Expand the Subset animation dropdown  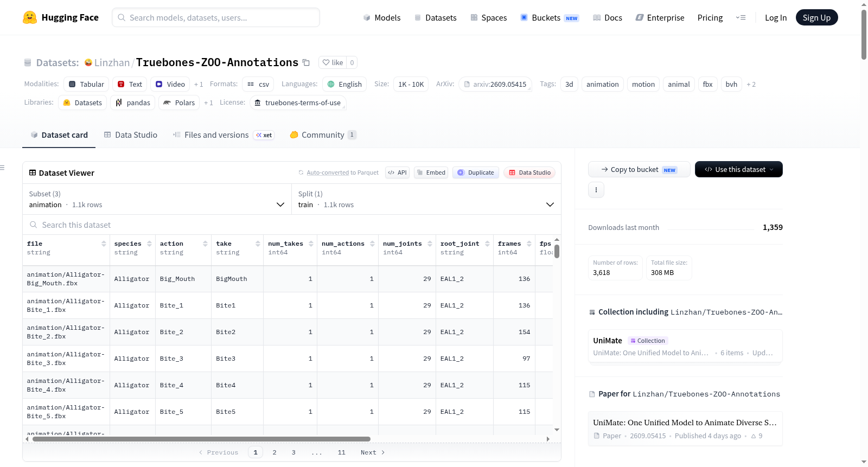pyautogui.click(x=157, y=199)
